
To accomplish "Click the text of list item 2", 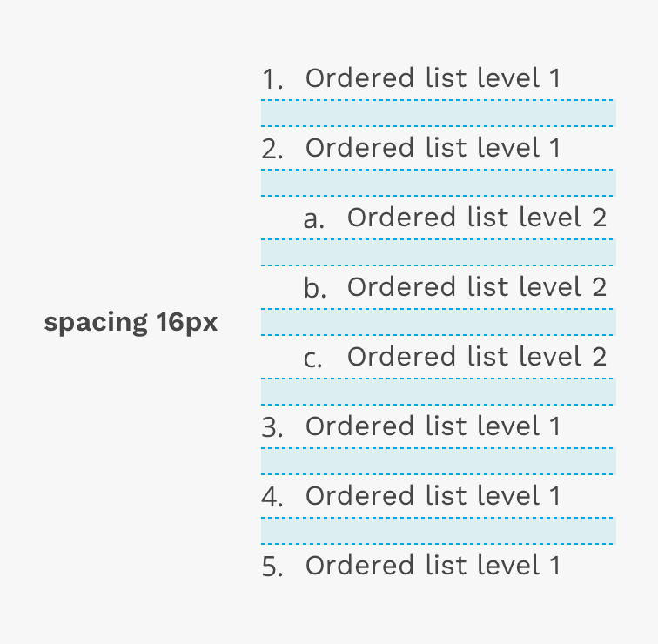I will click(433, 148).
